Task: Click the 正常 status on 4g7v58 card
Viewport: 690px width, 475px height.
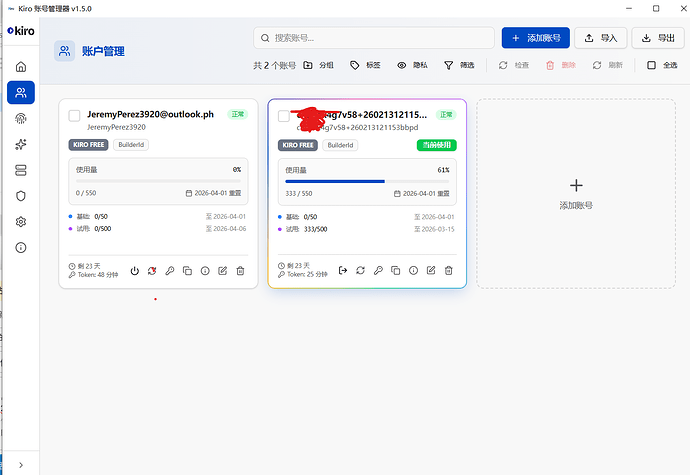Action: click(446, 115)
